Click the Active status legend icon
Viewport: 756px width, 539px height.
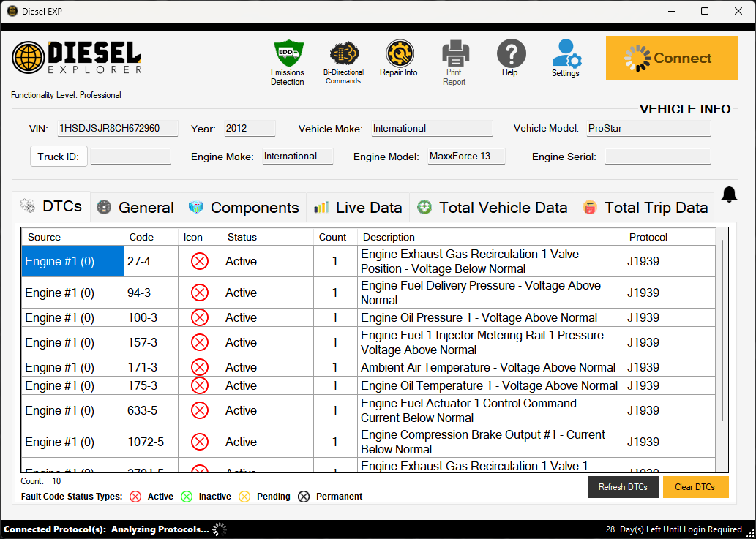pyautogui.click(x=135, y=497)
